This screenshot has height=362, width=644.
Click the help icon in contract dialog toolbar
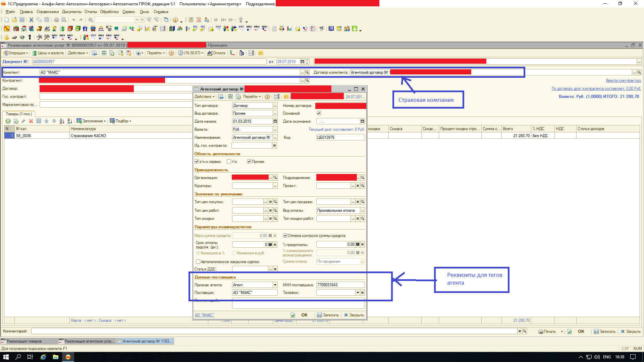point(267,97)
